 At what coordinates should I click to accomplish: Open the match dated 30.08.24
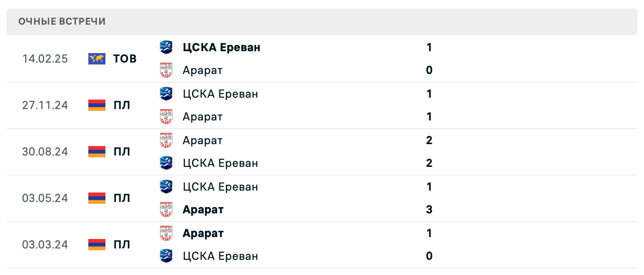point(45,152)
